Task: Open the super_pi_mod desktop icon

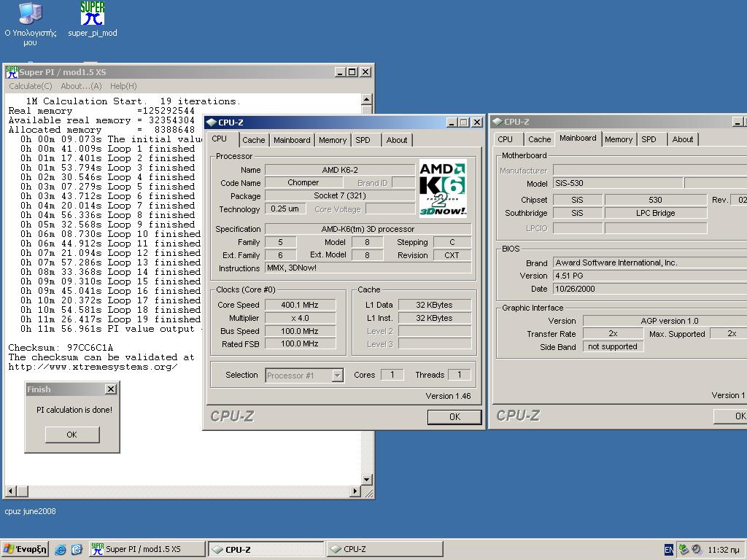Action: coord(93,20)
